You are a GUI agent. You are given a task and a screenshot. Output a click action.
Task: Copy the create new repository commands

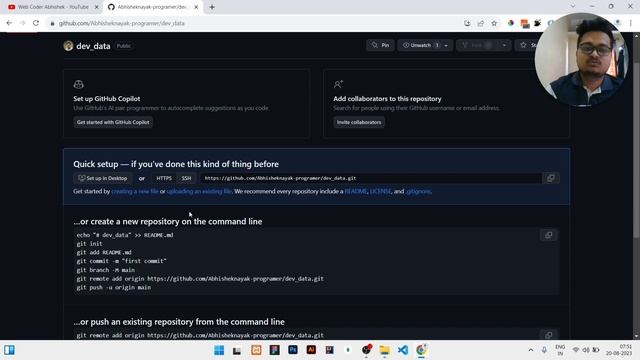pos(549,235)
